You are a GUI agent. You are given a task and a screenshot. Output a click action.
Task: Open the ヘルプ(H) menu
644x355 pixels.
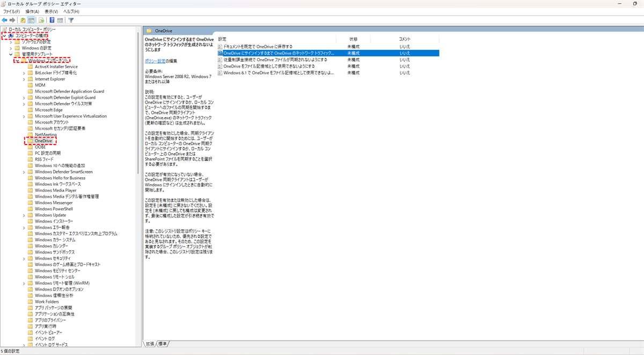pyautogui.click(x=71, y=11)
